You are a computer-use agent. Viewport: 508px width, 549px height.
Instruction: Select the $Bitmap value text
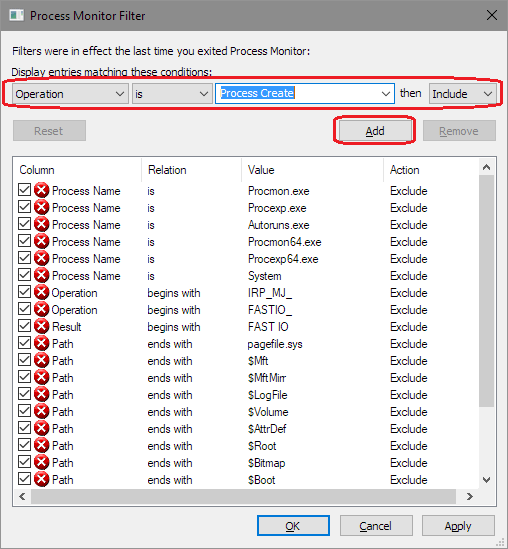[266, 463]
